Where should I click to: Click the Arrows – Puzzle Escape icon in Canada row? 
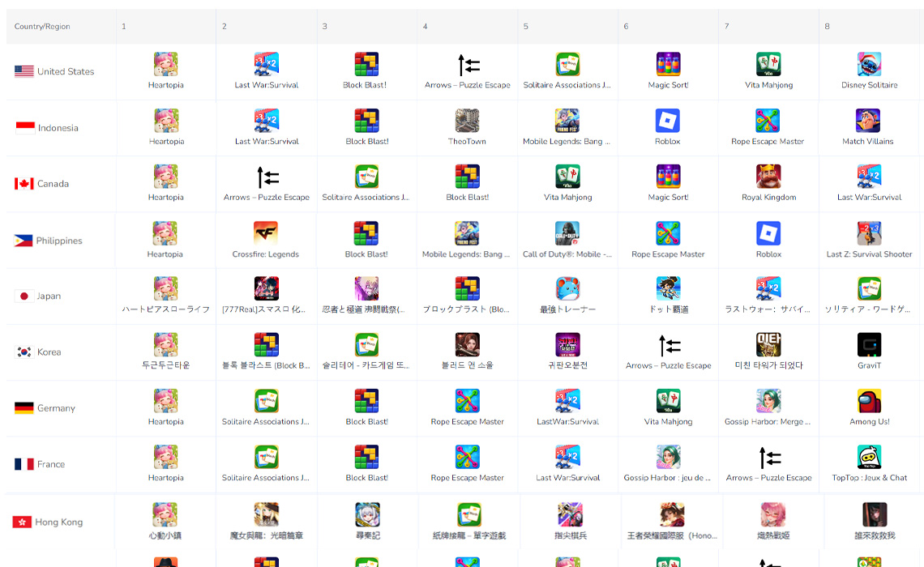click(x=266, y=177)
